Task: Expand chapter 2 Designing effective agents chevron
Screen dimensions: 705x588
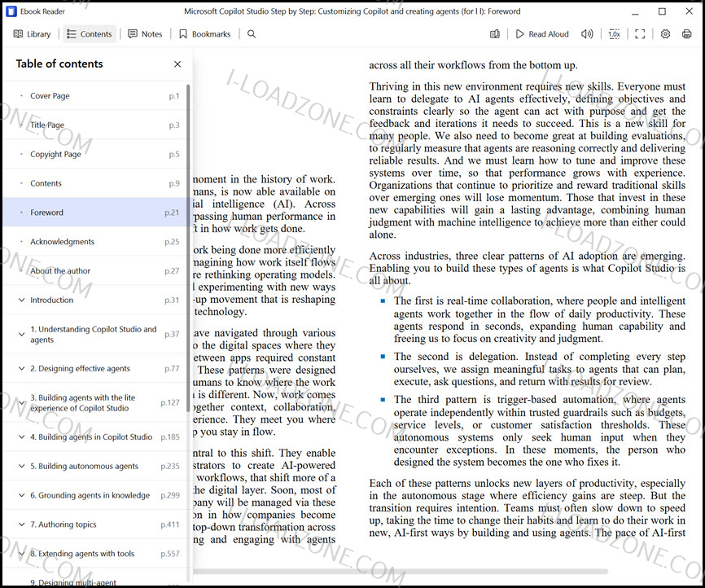Action: 21,368
